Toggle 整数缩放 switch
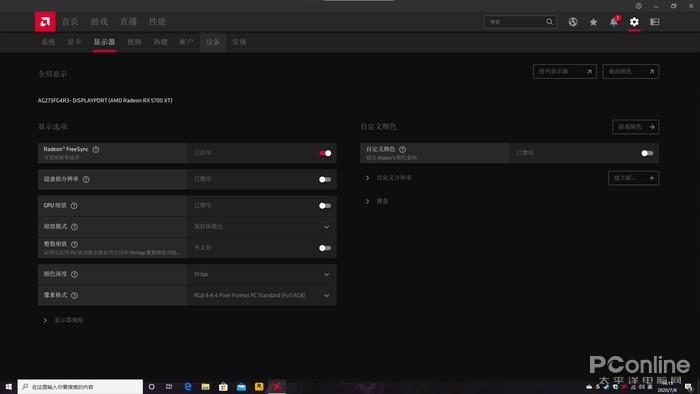The height and width of the screenshot is (394, 700). point(325,248)
